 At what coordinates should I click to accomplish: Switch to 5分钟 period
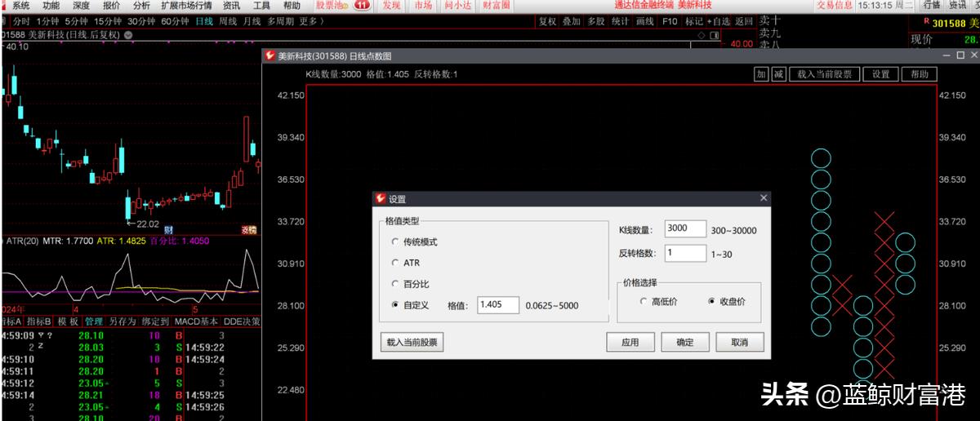pos(77,20)
